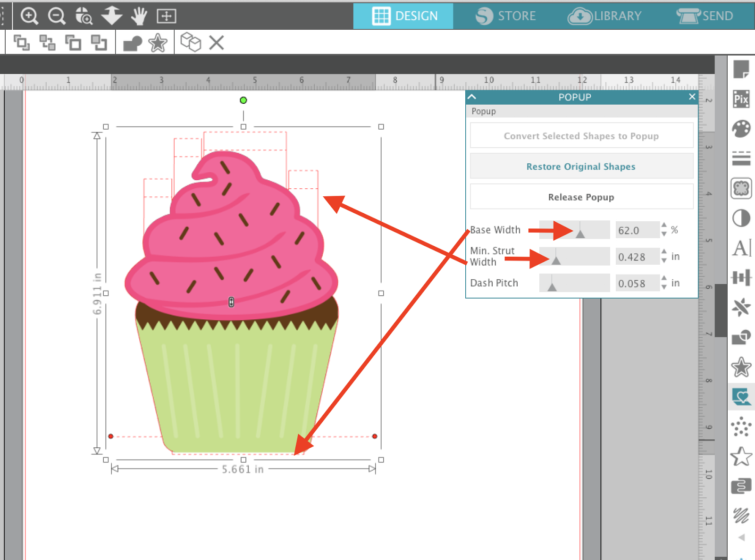Open the Sketch lines panel icon
This screenshot has height=560, width=755.
(741, 516)
